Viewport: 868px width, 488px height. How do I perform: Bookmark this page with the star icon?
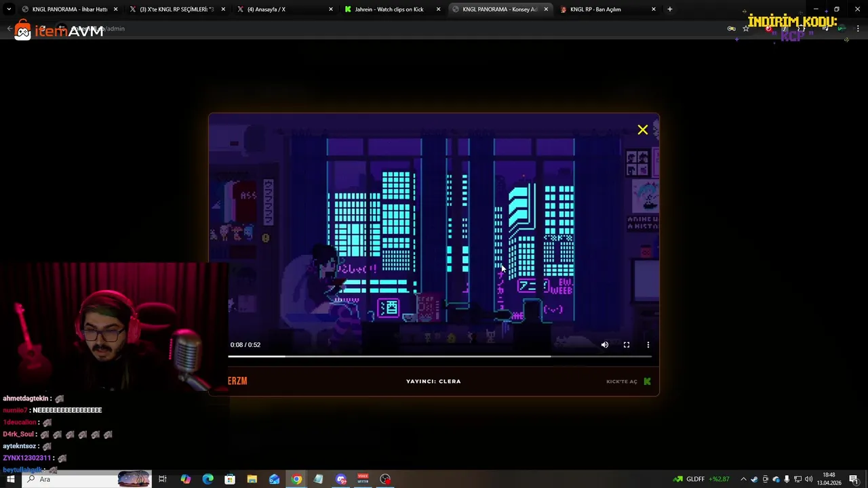click(746, 28)
